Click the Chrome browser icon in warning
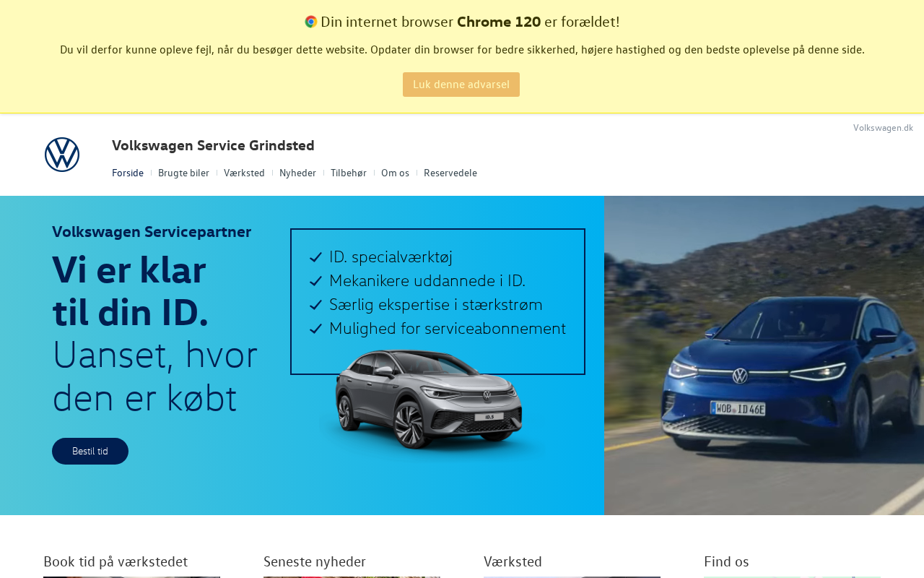Image resolution: width=924 pixels, height=578 pixels. pyautogui.click(x=311, y=22)
